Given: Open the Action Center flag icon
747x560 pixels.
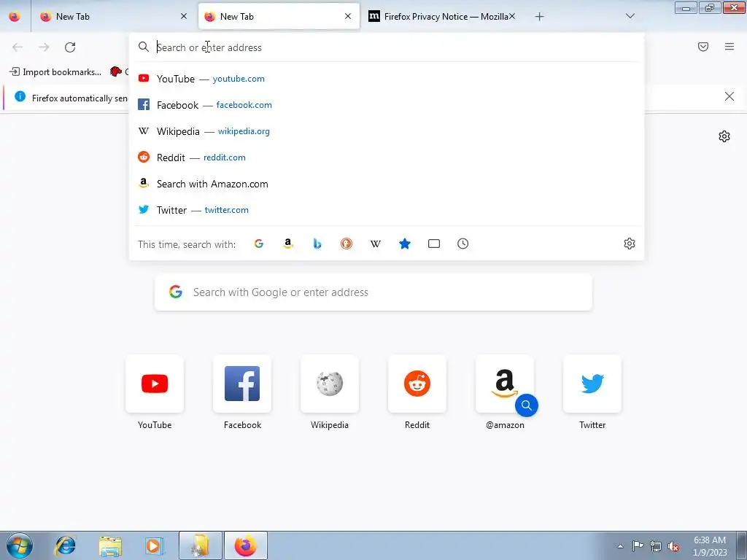Looking at the screenshot, I should [638, 546].
